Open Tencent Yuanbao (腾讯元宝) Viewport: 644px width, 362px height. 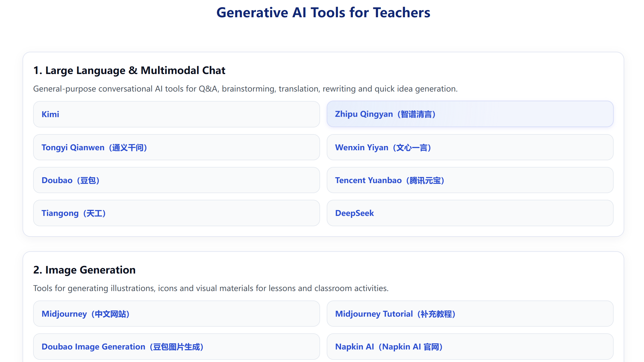[390, 180]
